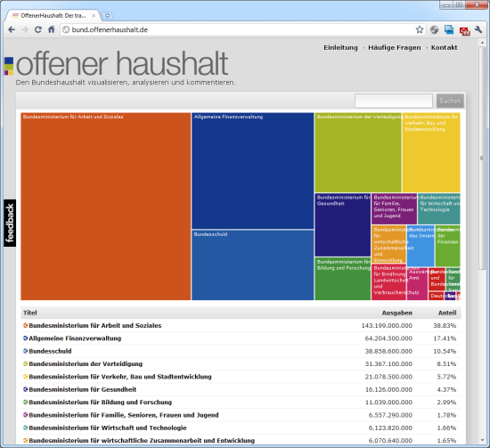This screenshot has height=448, width=490.
Task: Select dark blue Allgemeine Finanzverwaltung treemap block
Action: pos(252,171)
